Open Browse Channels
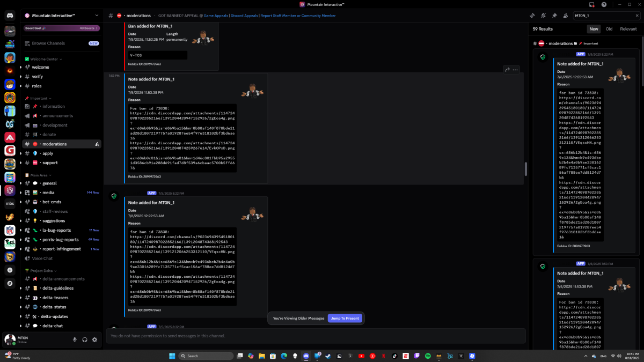 pos(62,43)
